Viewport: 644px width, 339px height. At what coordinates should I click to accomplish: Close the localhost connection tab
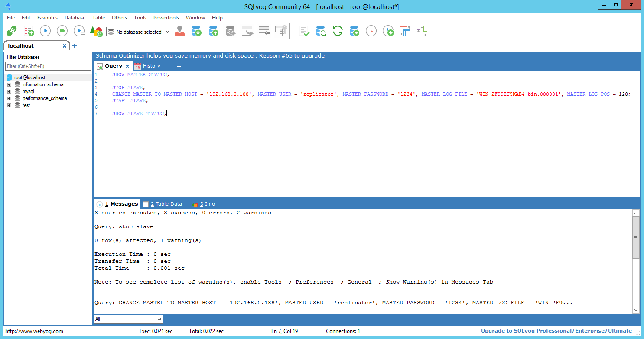click(x=65, y=46)
